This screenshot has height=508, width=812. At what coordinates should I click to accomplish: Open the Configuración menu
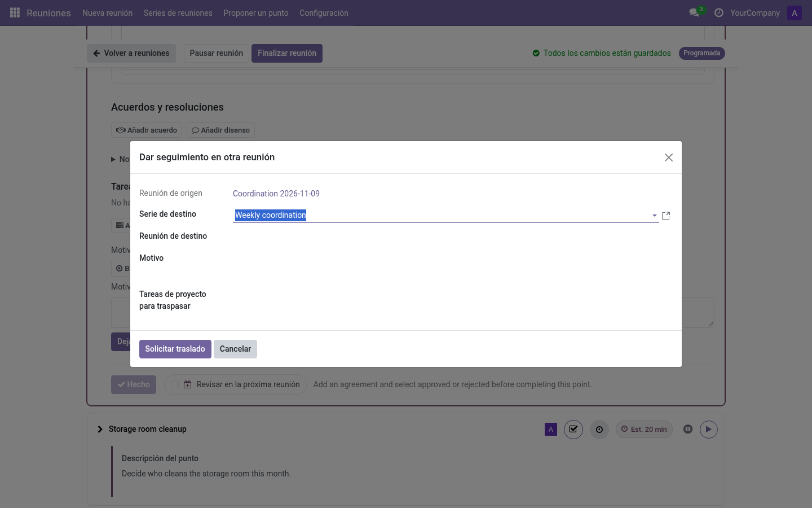click(324, 13)
